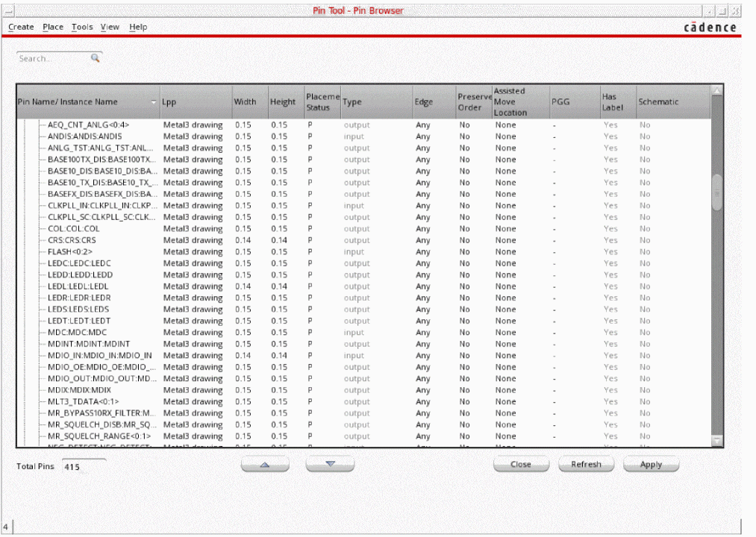The width and height of the screenshot is (756, 537).
Task: Sort by the Edge column header
Action: pyautogui.click(x=434, y=101)
